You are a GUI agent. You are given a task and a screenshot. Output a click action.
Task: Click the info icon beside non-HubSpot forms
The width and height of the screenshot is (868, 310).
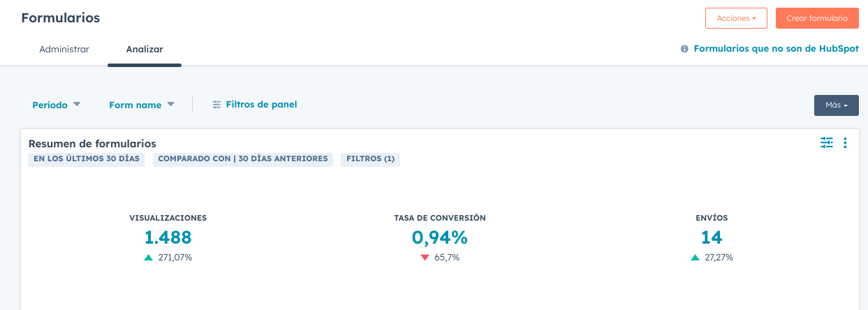click(684, 49)
